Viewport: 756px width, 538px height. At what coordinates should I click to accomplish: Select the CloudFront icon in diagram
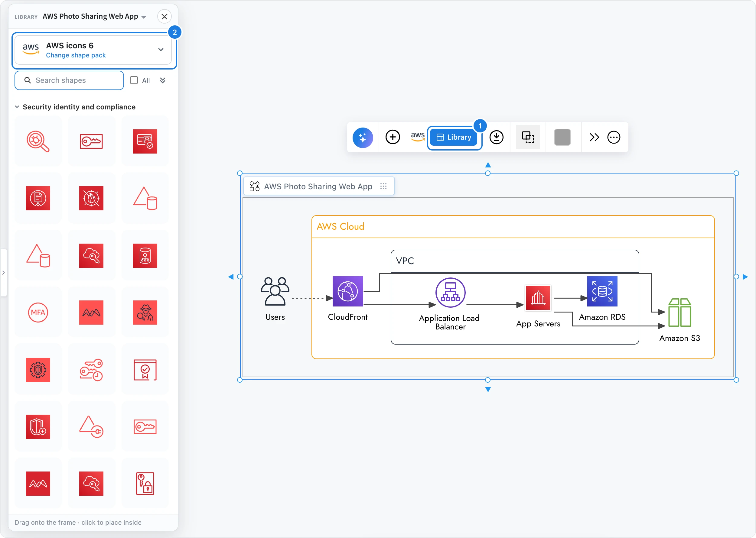[348, 291]
